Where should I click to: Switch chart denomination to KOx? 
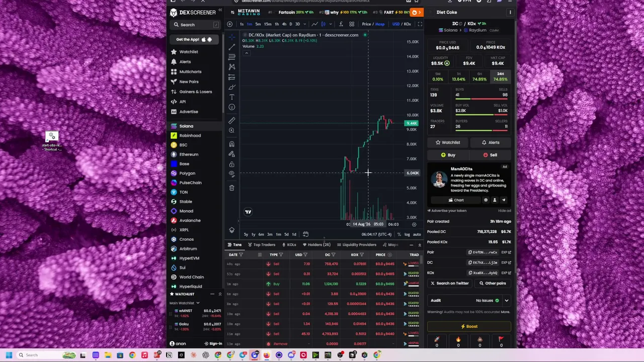click(407, 24)
